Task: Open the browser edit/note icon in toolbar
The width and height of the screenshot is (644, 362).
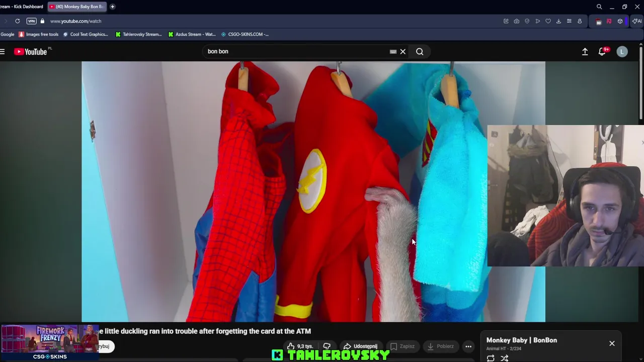Action: point(506,21)
